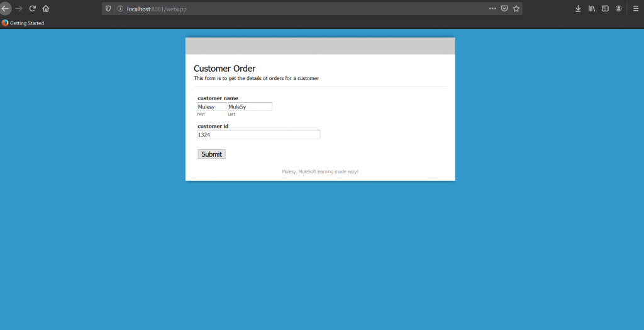Click the Last name field containing MuleSy
Viewport: 644px width, 330px height.
click(x=250, y=107)
